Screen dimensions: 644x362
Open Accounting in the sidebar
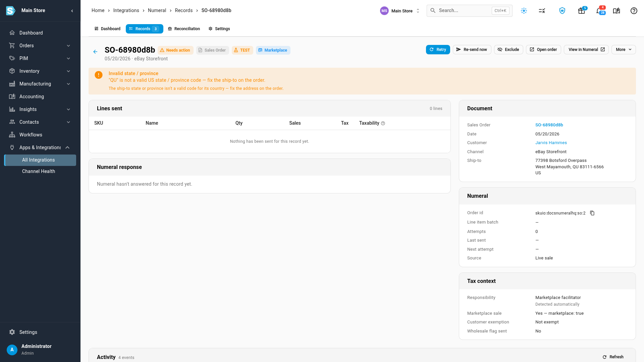[40, 97]
